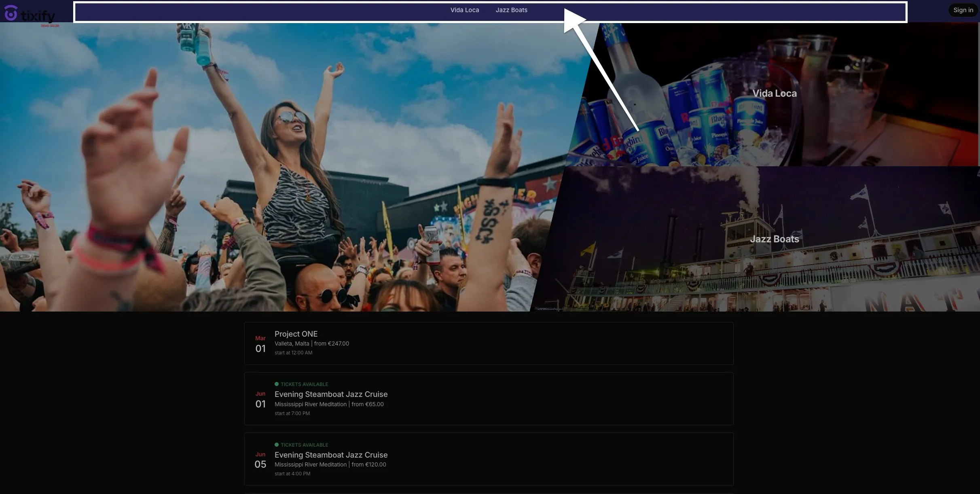Click "start at 7:00 PM" text
The height and width of the screenshot is (494, 980).
point(292,413)
